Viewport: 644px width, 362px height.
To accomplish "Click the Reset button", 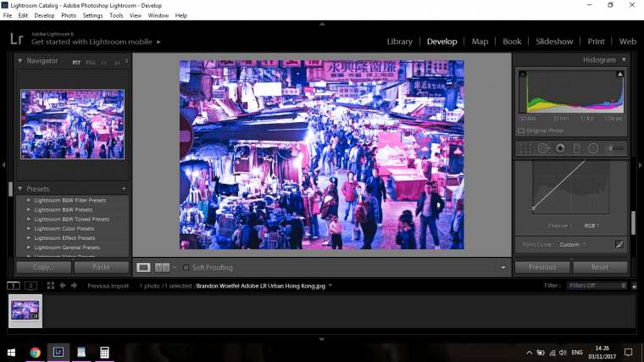I will 600,267.
